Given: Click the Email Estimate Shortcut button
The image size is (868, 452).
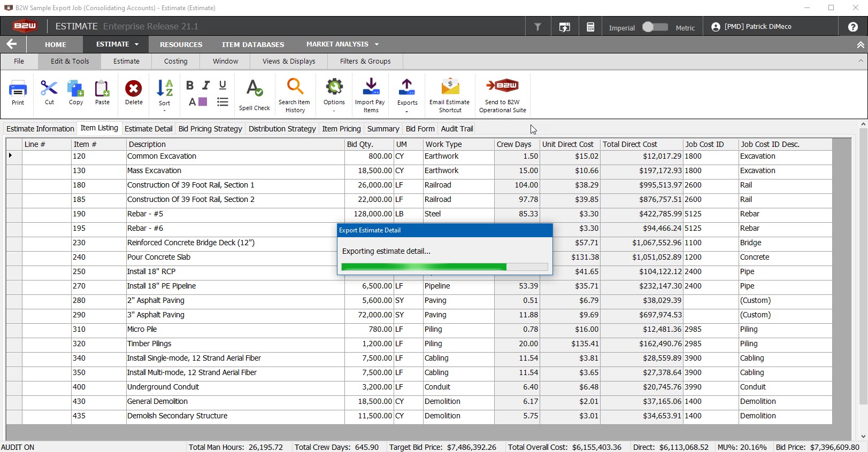Looking at the screenshot, I should pyautogui.click(x=450, y=95).
